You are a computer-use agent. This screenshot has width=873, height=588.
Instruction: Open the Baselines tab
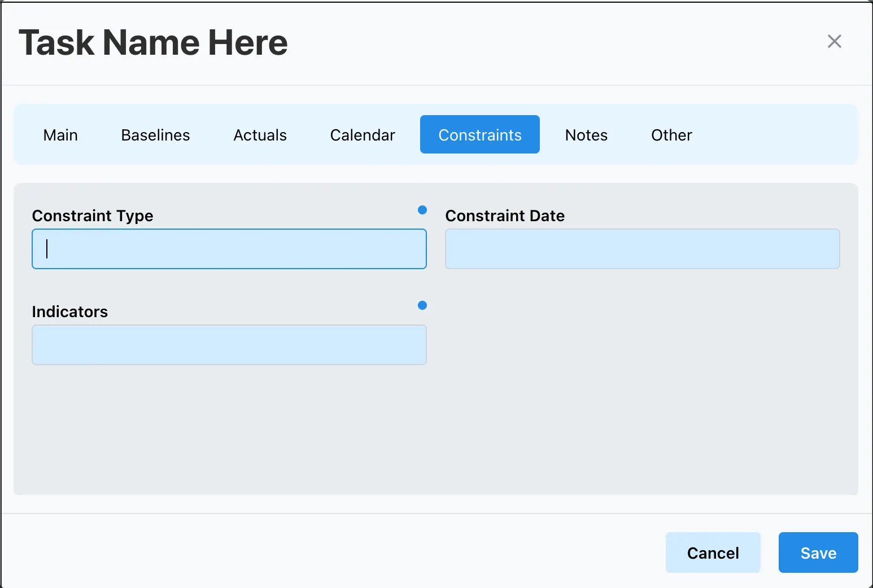[155, 135]
